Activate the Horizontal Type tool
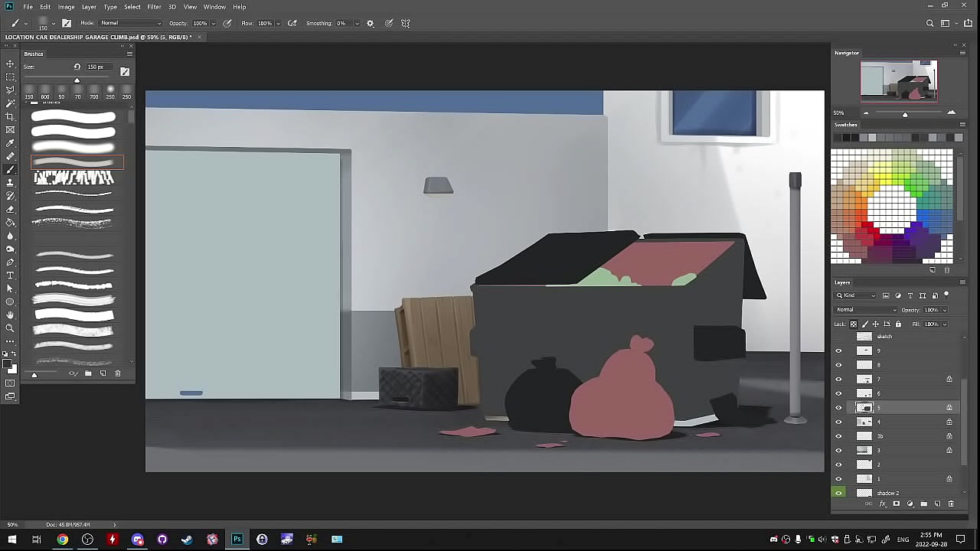980x551 pixels. tap(10, 275)
